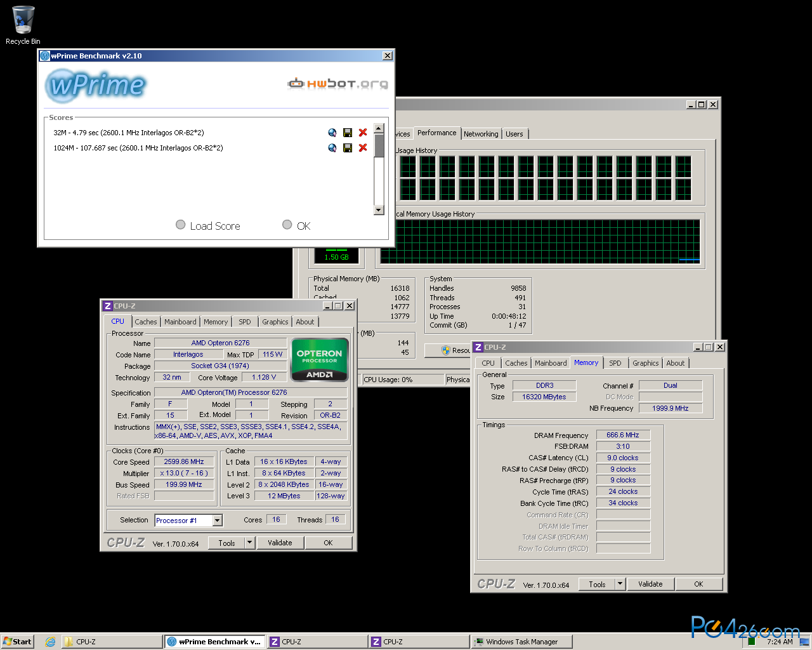Click the 1.50 GB memory usage meter
Viewport: 812px width, 650px height.
coord(336,256)
